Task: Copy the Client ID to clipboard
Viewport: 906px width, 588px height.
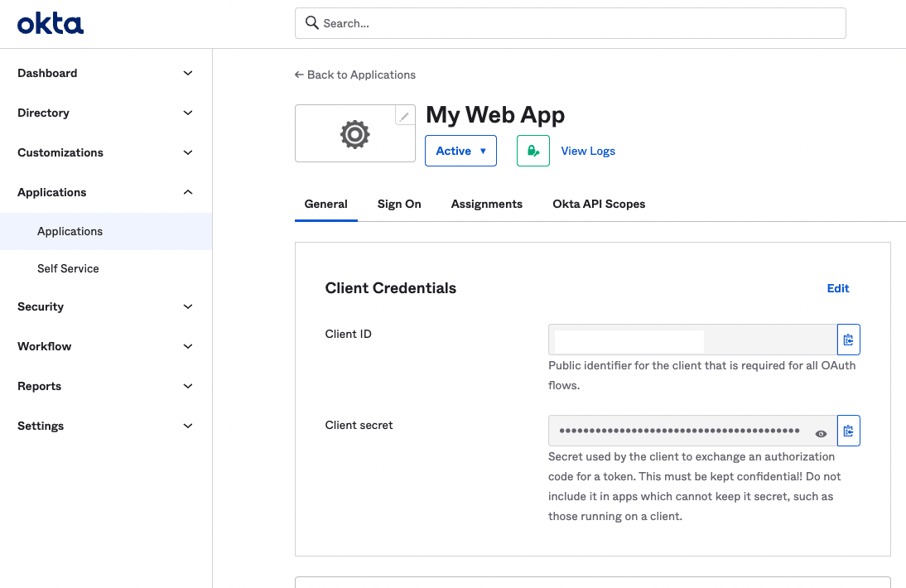Action: [x=848, y=340]
